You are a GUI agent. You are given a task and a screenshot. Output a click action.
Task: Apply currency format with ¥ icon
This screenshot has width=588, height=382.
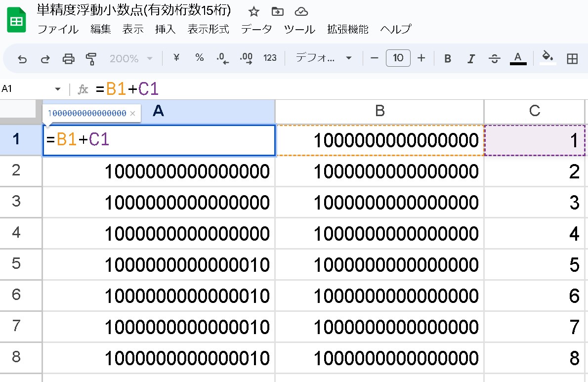coord(175,58)
